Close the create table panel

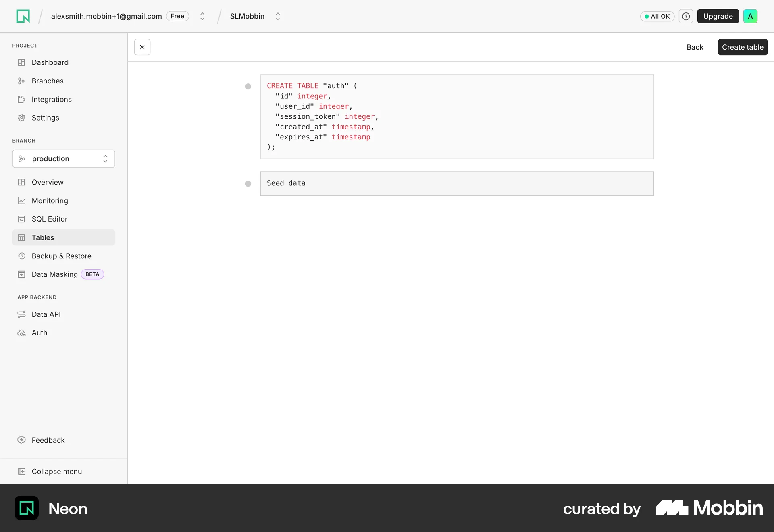point(142,47)
